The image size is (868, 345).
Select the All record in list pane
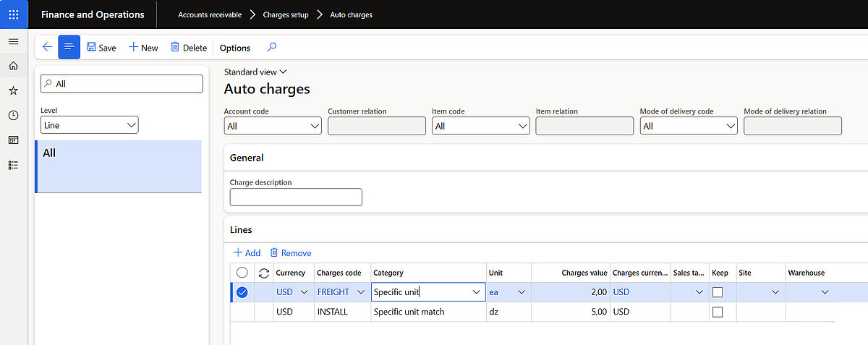point(119,166)
